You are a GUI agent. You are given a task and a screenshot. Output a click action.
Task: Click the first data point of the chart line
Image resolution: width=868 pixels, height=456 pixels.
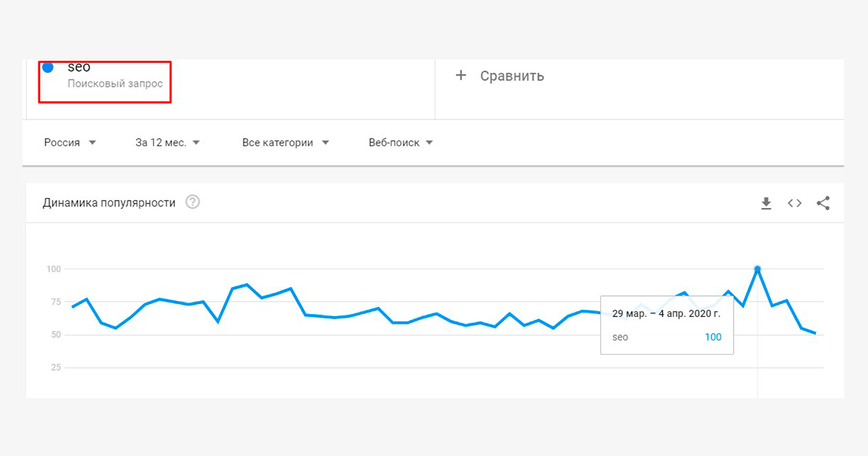[72, 307]
